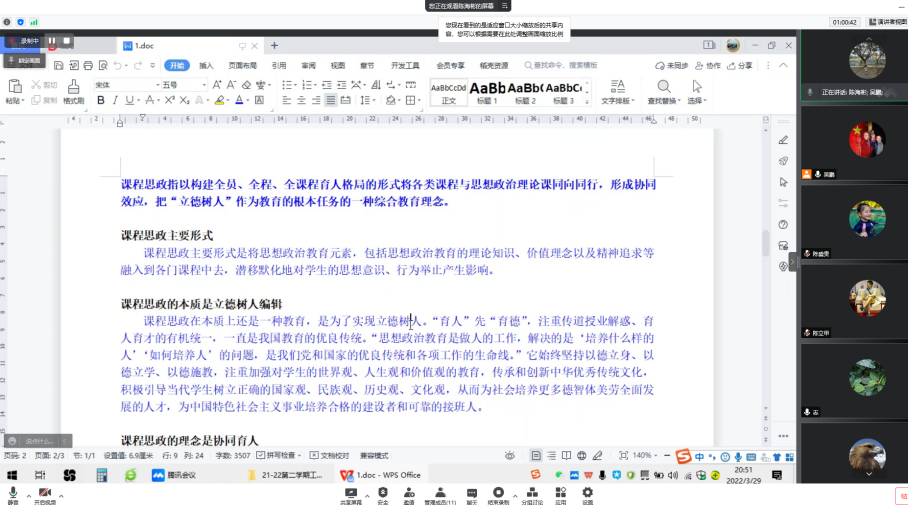Image resolution: width=908 pixels, height=505 pixels.
Task: Toggle microphone mute (静音) in meeting bar
Action: [13, 494]
